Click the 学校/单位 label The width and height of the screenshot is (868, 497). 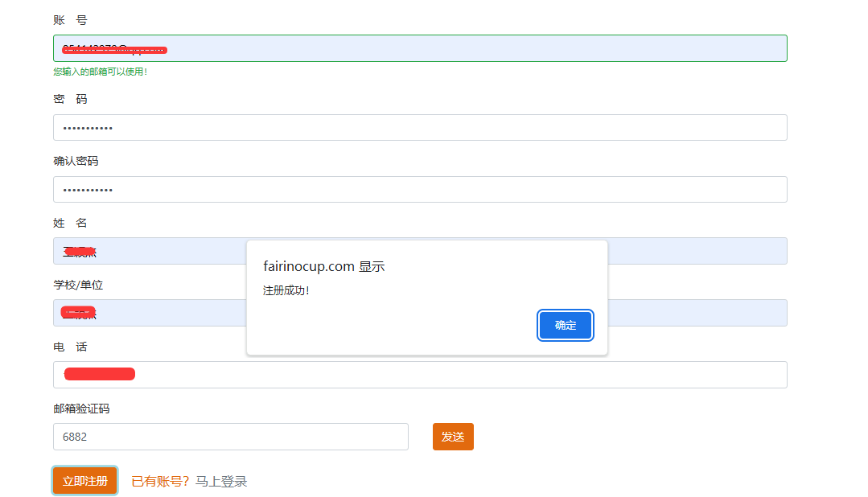pos(78,285)
